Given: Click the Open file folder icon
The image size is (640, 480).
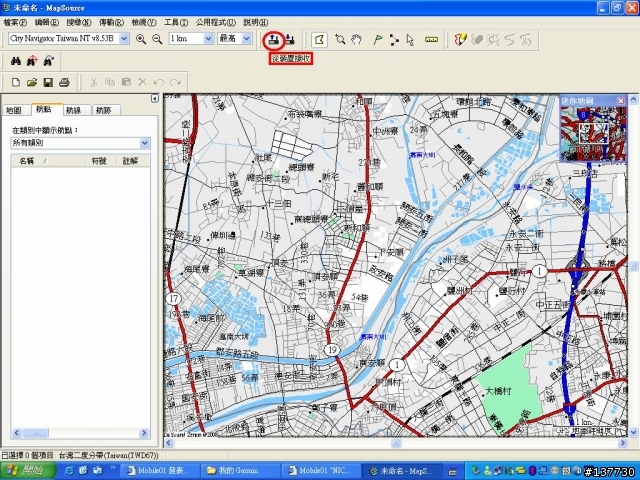Looking at the screenshot, I should 32,82.
